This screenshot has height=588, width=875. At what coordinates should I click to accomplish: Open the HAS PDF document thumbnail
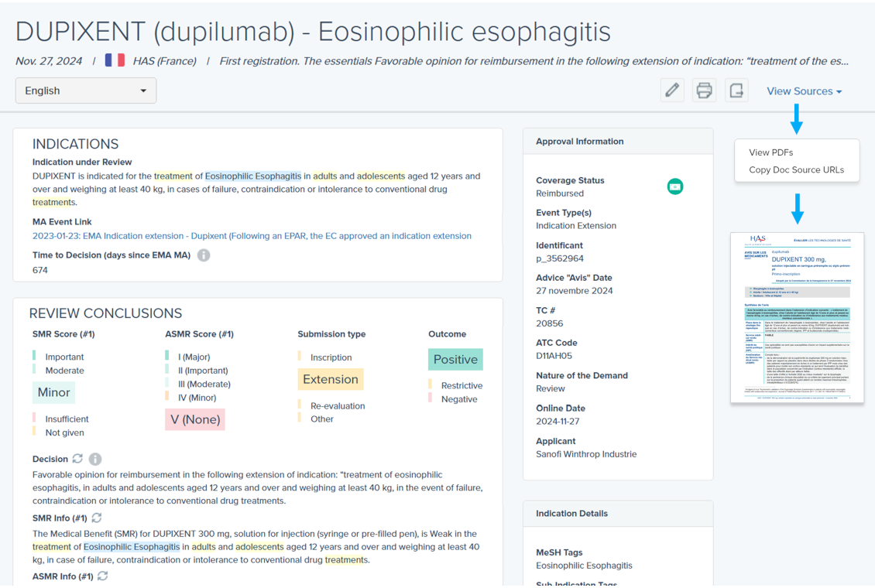point(798,317)
